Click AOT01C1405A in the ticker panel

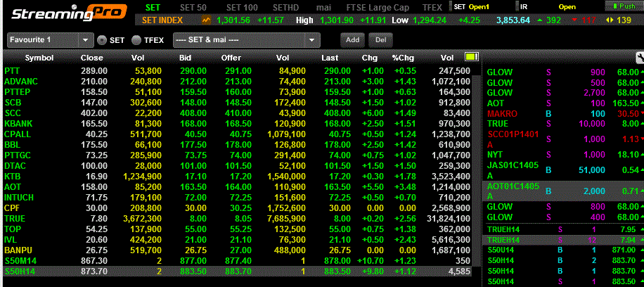click(513, 191)
